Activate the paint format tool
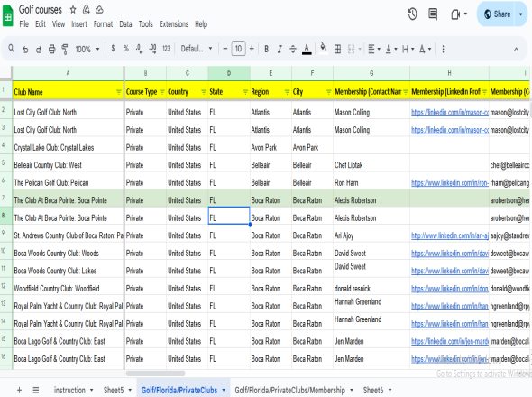The height and width of the screenshot is (397, 532). [x=64, y=50]
